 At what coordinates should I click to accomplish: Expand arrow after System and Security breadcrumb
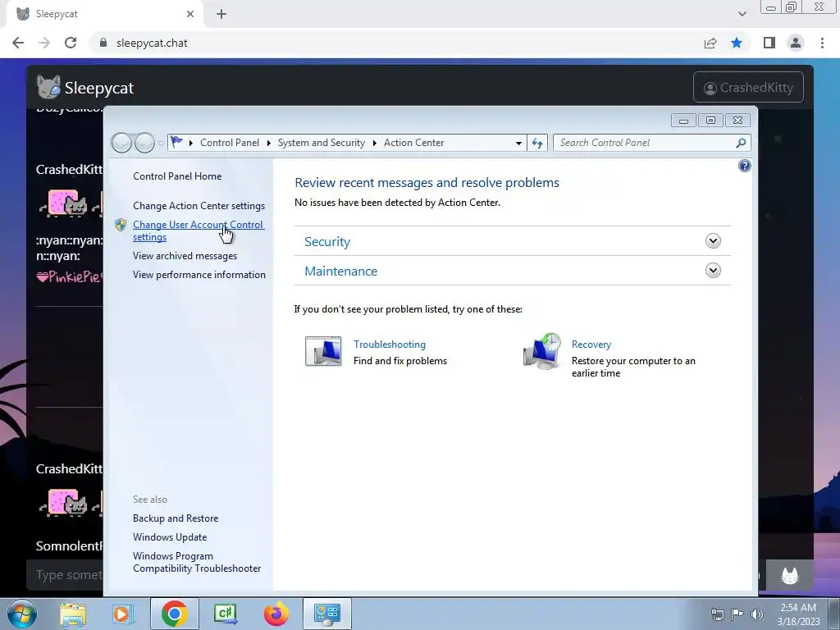tap(374, 143)
